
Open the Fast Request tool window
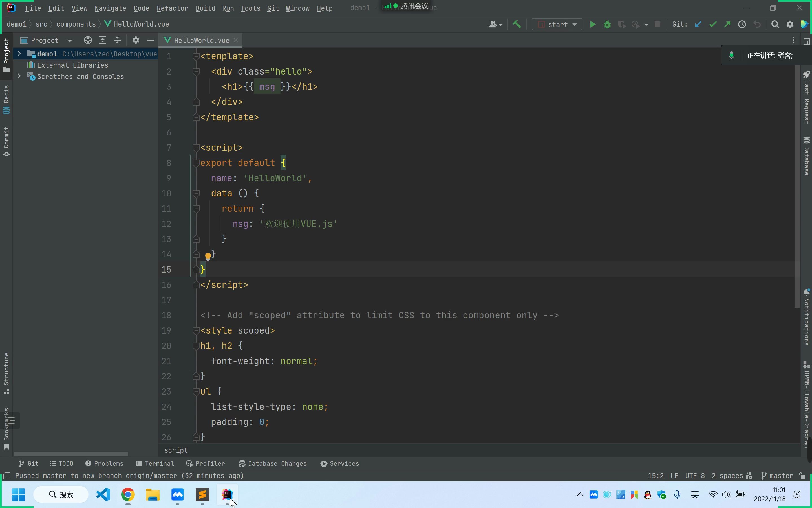806,97
